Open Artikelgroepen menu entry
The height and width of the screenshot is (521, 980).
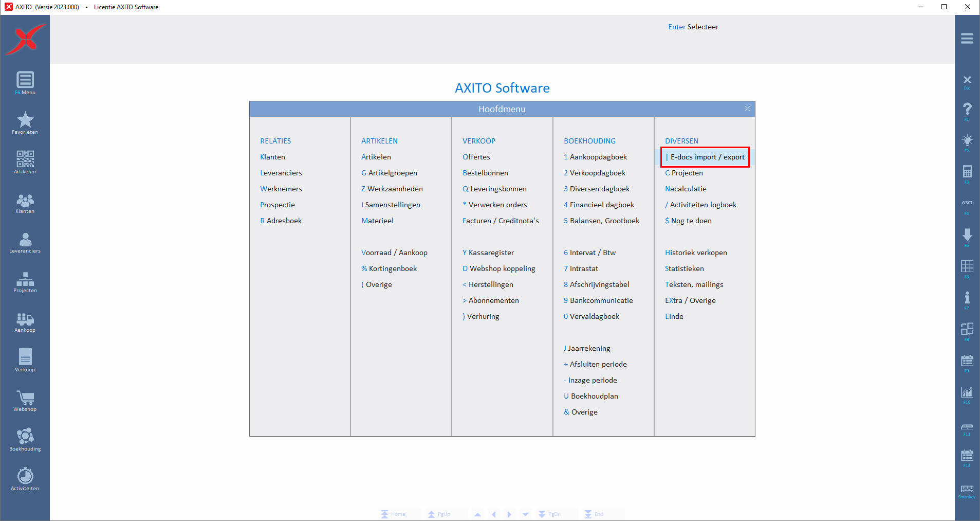pyautogui.click(x=389, y=173)
